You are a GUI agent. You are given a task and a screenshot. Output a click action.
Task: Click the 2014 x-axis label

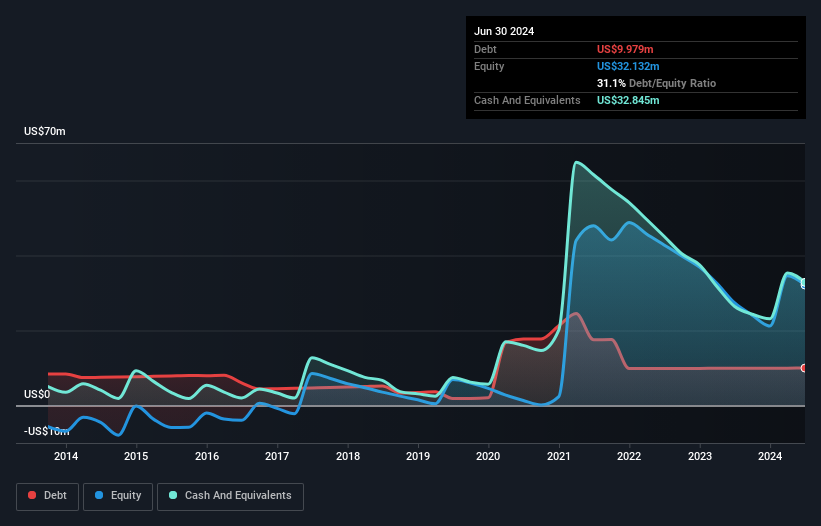(66, 456)
